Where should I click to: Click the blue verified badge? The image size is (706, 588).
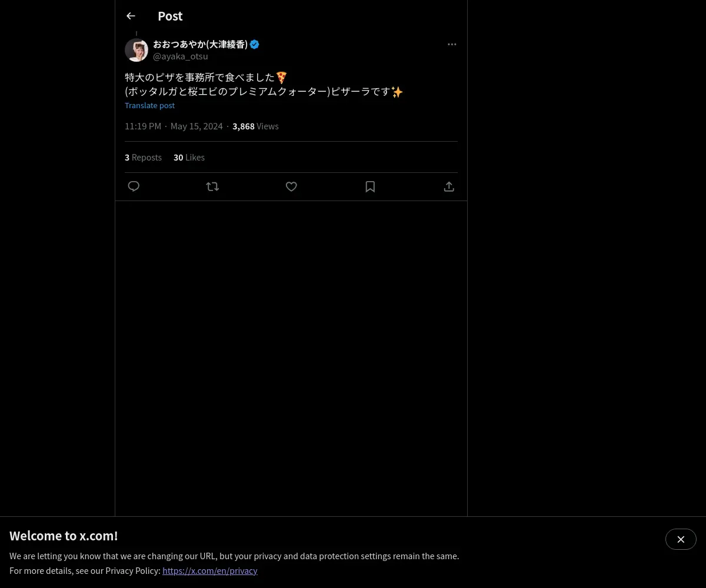pos(255,44)
